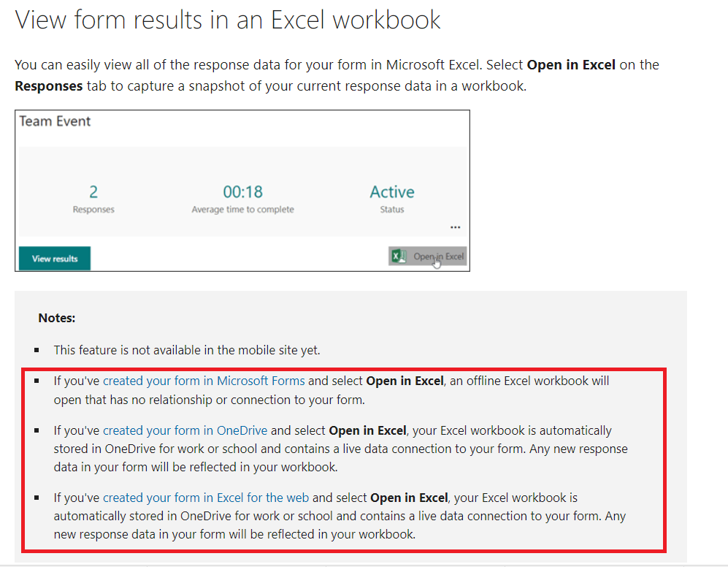Click the Open in Excel text label
The image size is (728, 567).
[x=438, y=256]
